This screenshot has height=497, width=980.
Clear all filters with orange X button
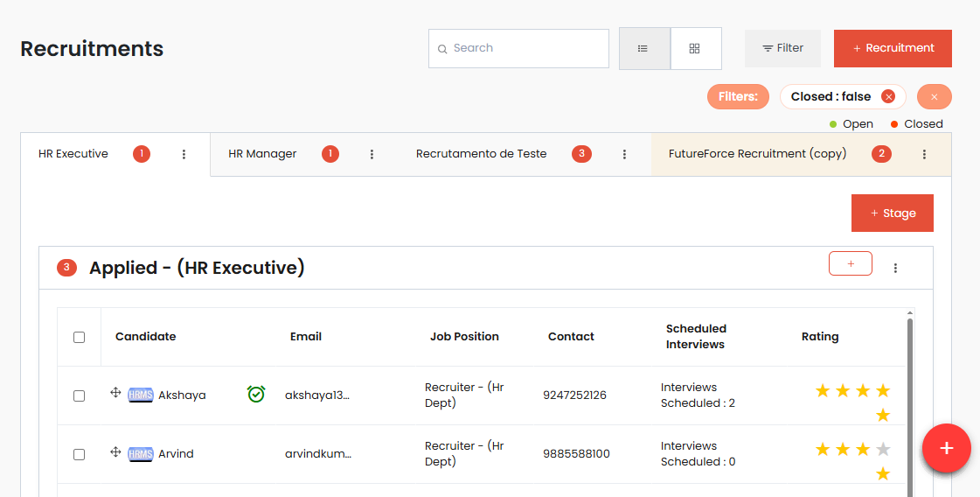(934, 97)
